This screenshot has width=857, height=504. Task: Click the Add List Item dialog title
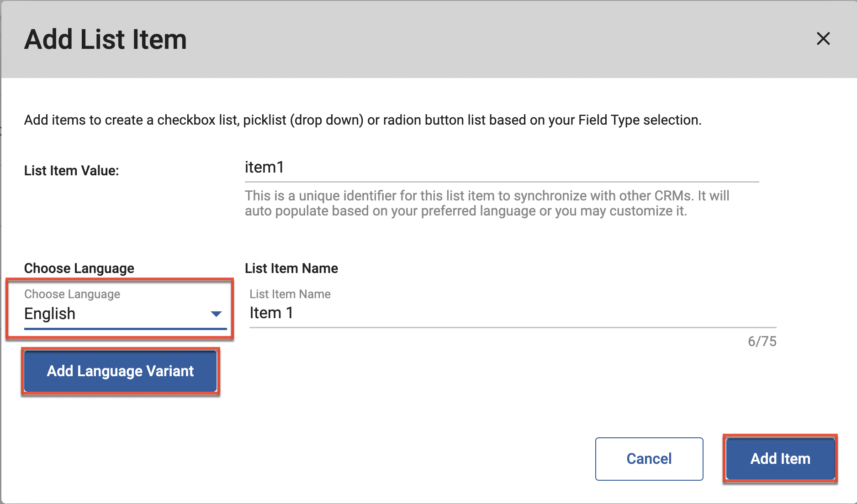pos(106,40)
